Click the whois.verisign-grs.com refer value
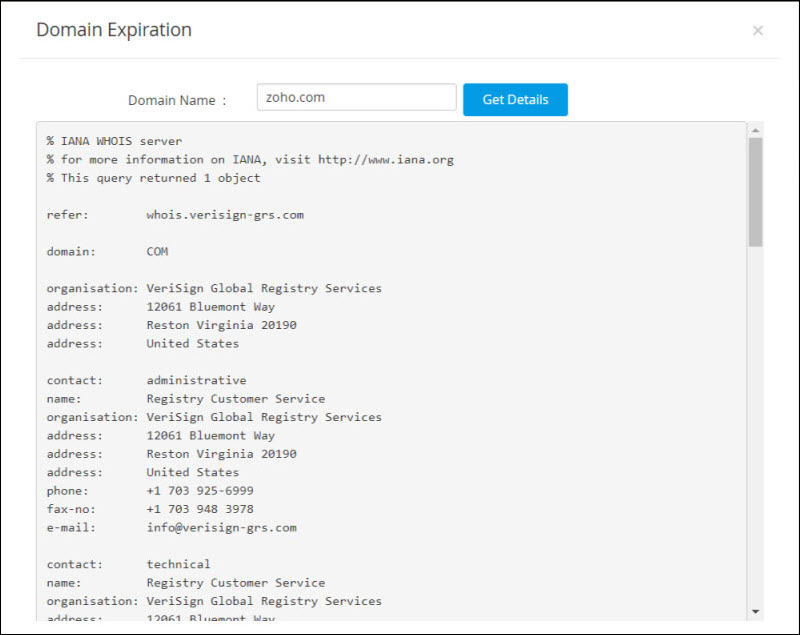 (x=225, y=215)
